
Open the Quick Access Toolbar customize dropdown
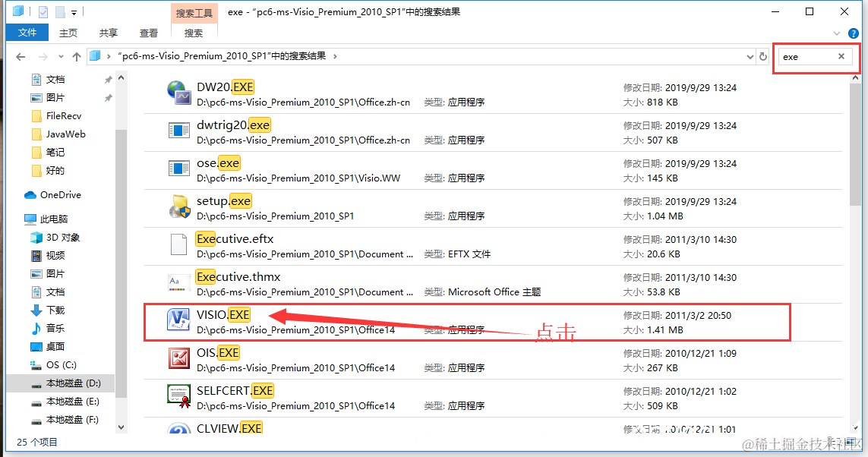74,12
